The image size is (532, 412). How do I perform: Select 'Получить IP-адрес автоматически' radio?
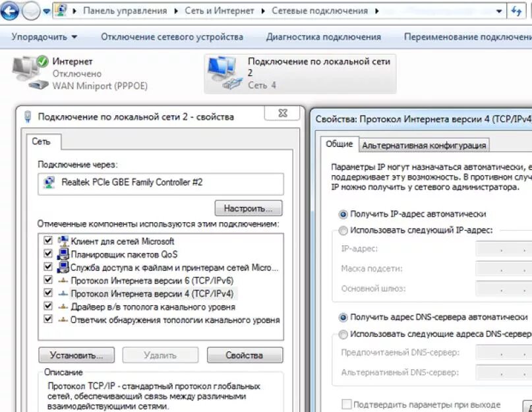coord(343,214)
